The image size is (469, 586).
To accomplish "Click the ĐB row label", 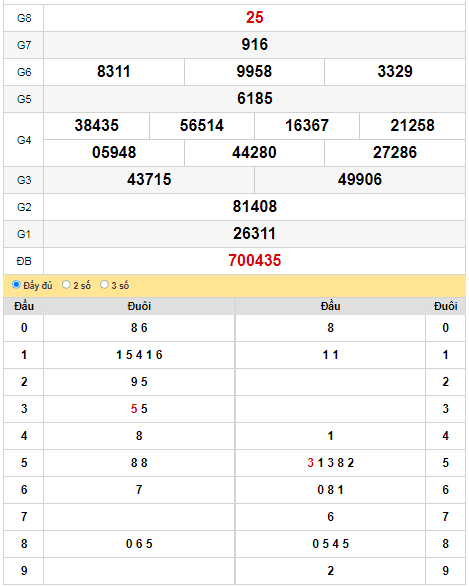I will (24, 261).
